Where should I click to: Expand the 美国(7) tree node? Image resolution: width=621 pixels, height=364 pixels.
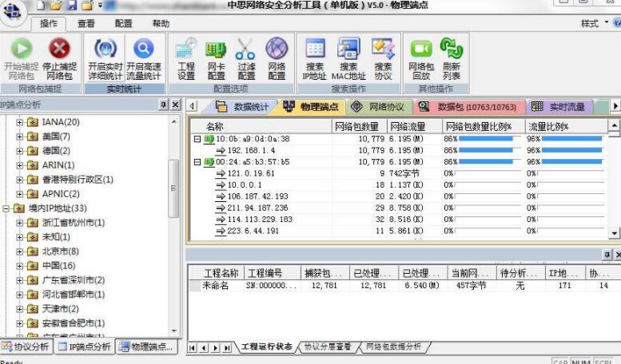19,136
